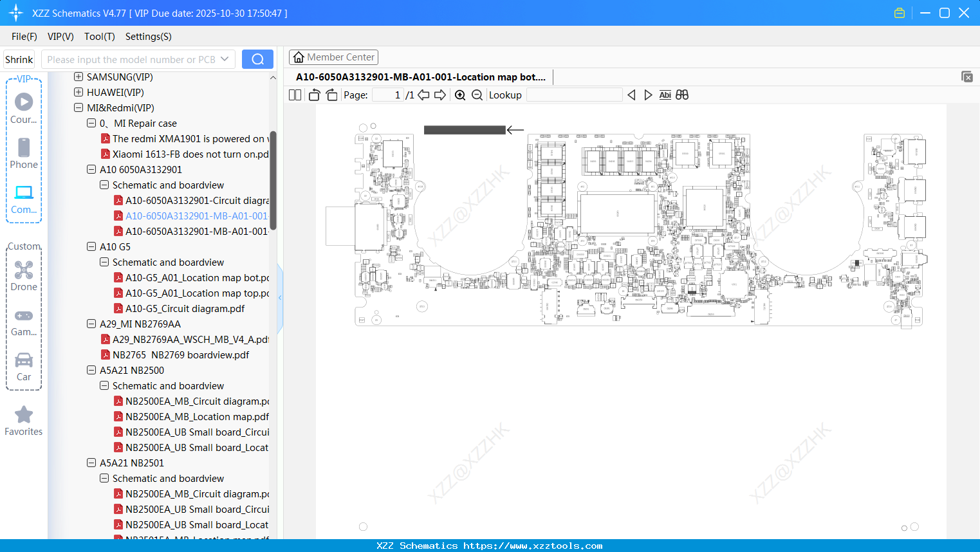Open NB2765 NB2769 boardview.pdf
This screenshot has height=552, width=980.
[x=175, y=355]
